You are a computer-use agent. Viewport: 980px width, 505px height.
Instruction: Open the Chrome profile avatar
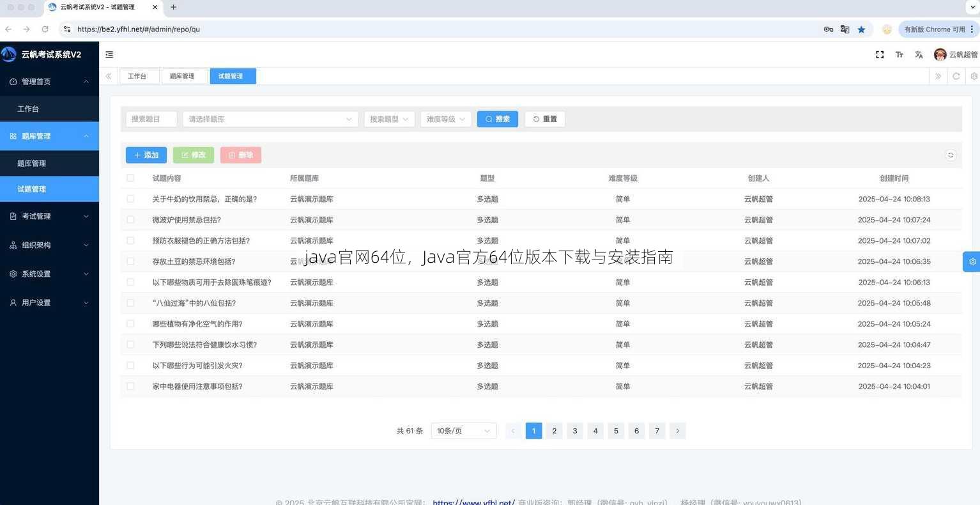[887, 29]
